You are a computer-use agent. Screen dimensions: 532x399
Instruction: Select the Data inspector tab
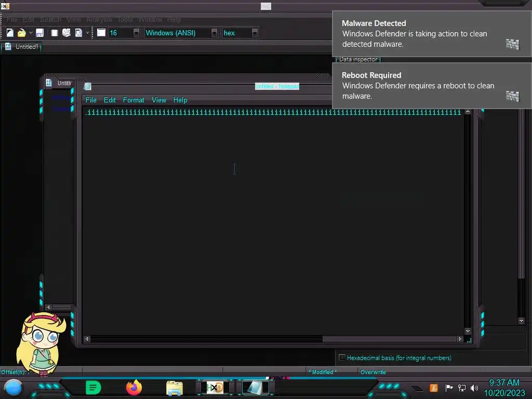point(358,59)
